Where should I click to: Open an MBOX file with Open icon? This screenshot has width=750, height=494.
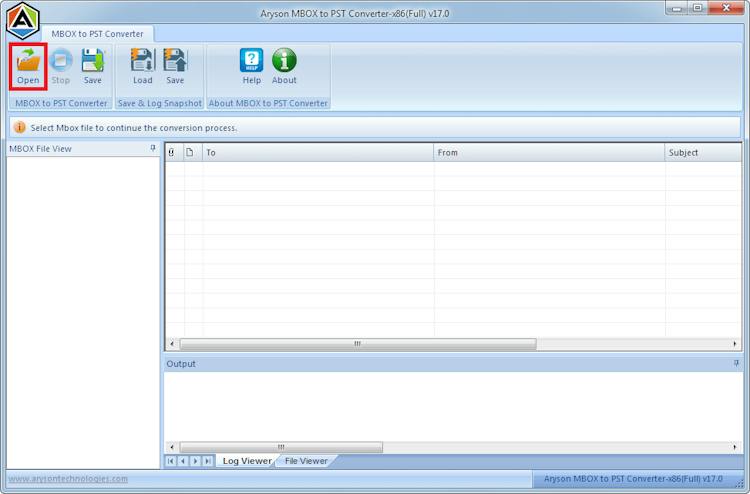28,66
